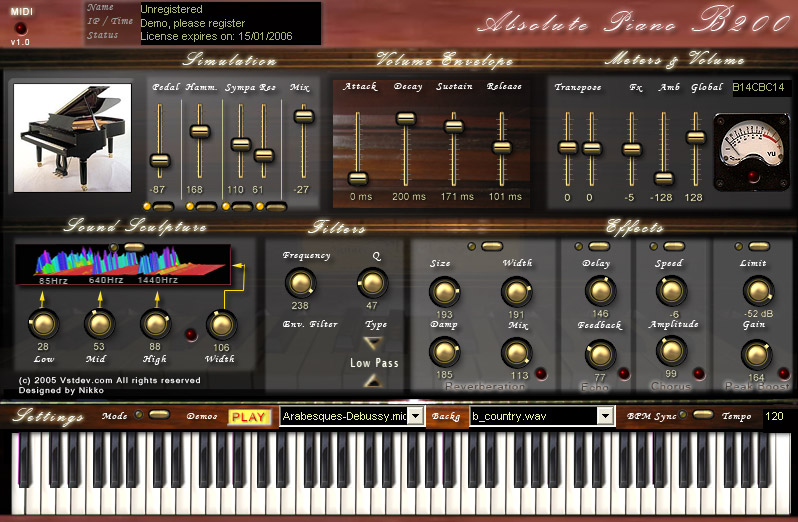798x522 pixels.
Task: Click the second Transpose slider handle
Action: tap(592, 149)
